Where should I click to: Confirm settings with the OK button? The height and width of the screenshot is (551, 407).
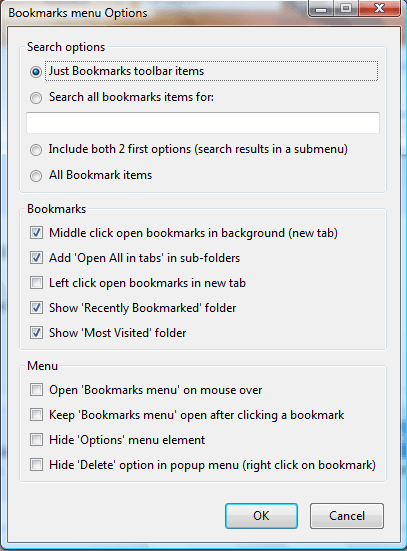(x=261, y=516)
